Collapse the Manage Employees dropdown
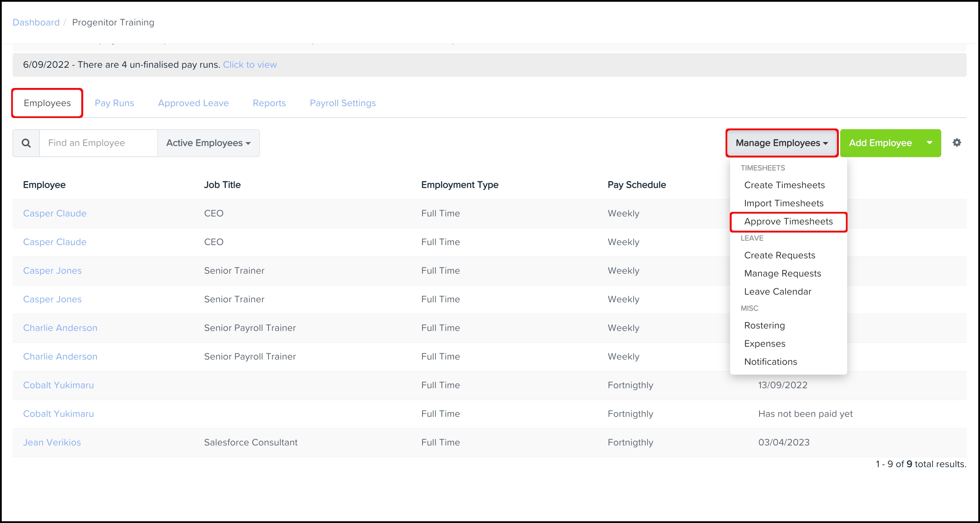The height and width of the screenshot is (523, 980). click(781, 143)
